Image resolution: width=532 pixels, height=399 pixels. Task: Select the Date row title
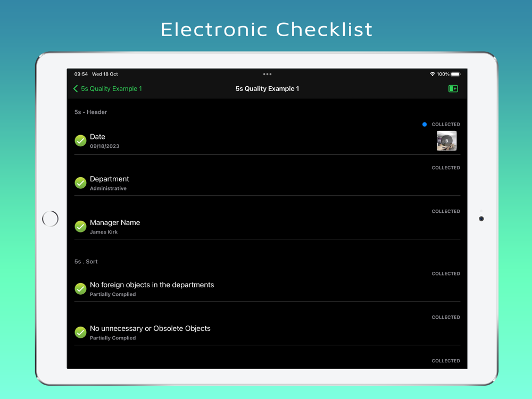pos(97,137)
